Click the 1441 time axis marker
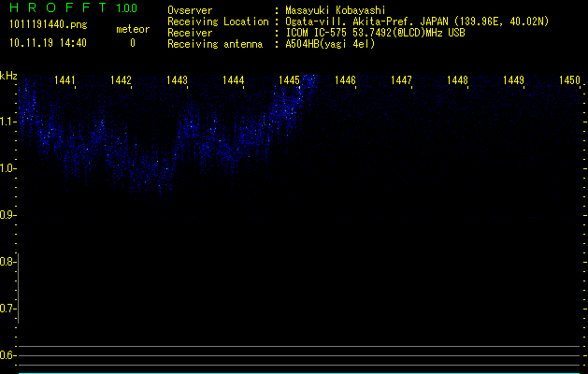 (65, 80)
